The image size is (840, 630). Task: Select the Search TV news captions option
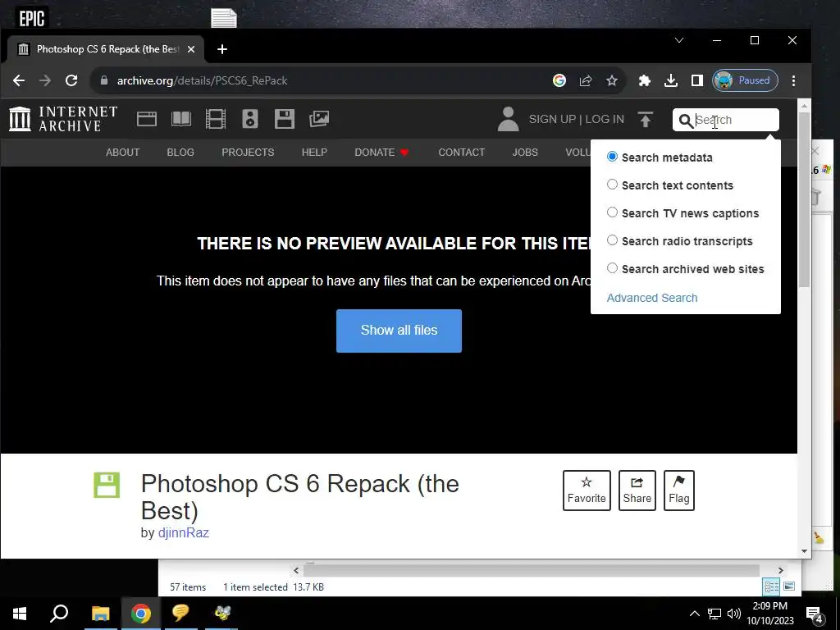tap(612, 212)
